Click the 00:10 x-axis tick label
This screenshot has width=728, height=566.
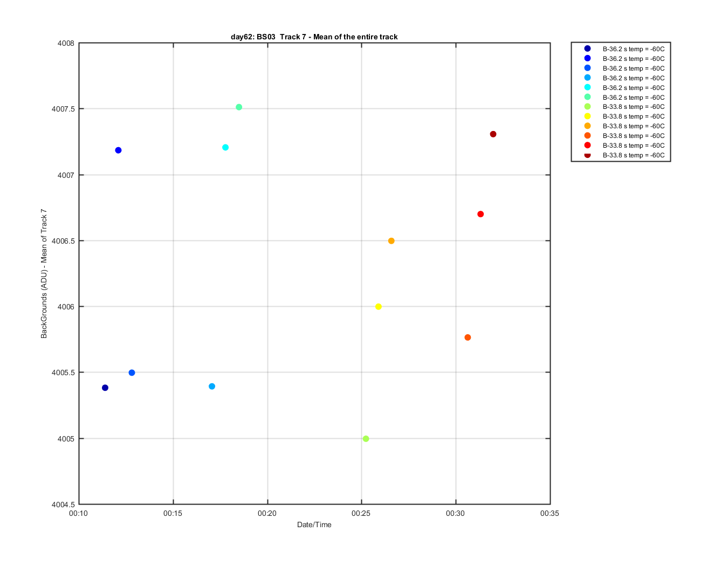(79, 513)
